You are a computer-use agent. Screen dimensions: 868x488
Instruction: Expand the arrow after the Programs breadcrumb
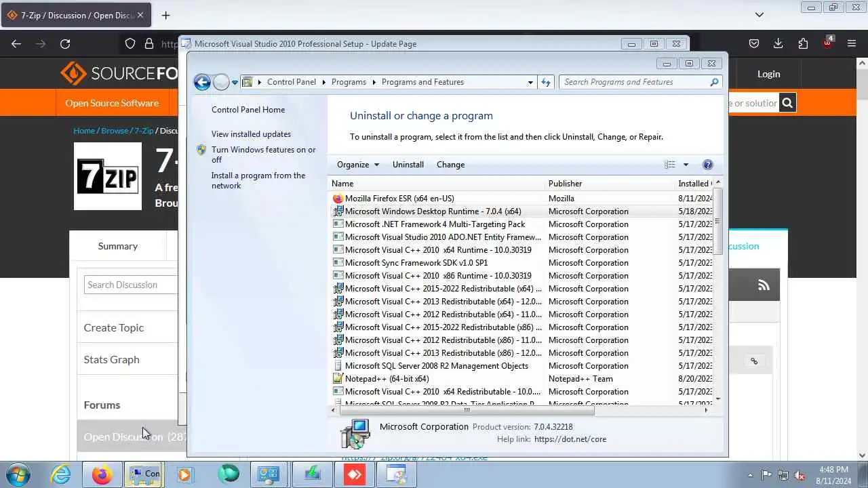pyautogui.click(x=374, y=82)
